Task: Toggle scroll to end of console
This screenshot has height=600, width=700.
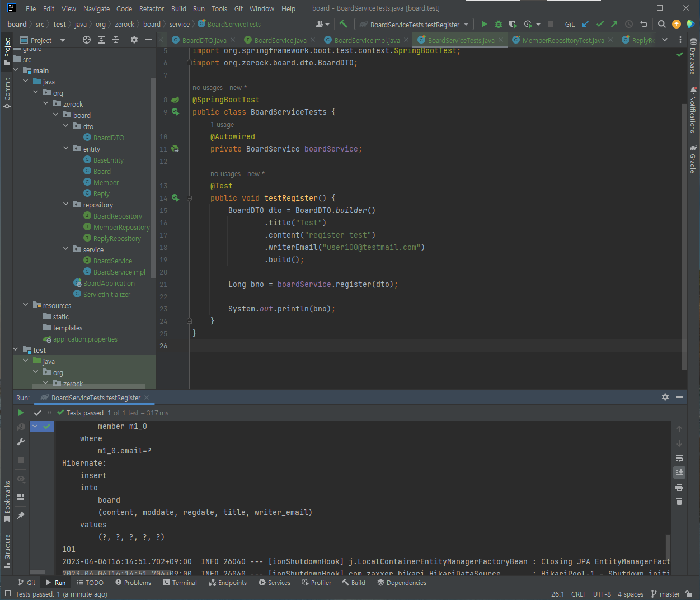Action: (x=679, y=473)
